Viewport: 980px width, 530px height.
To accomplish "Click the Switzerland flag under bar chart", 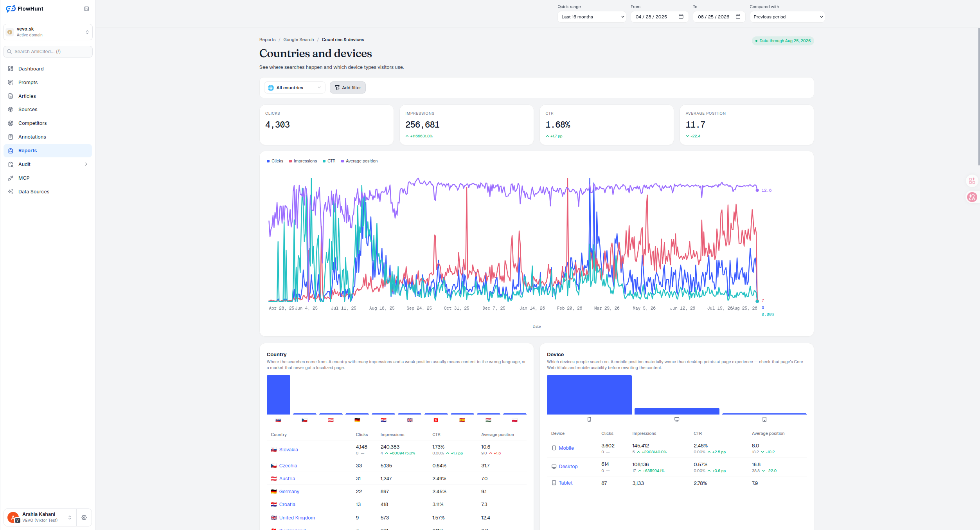I will (x=436, y=420).
